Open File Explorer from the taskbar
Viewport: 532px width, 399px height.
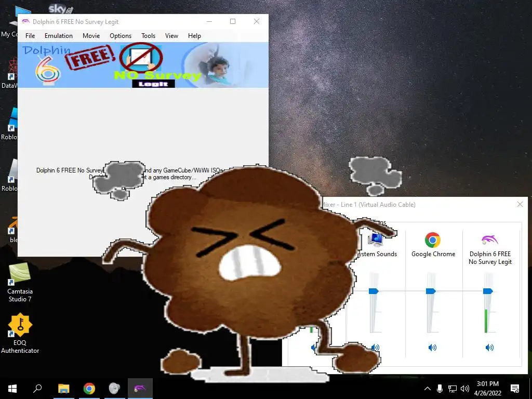pos(63,389)
